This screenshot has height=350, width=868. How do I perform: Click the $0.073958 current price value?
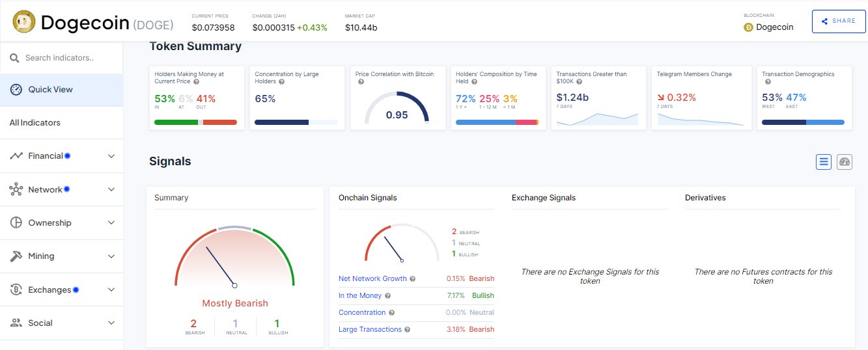[x=213, y=27]
